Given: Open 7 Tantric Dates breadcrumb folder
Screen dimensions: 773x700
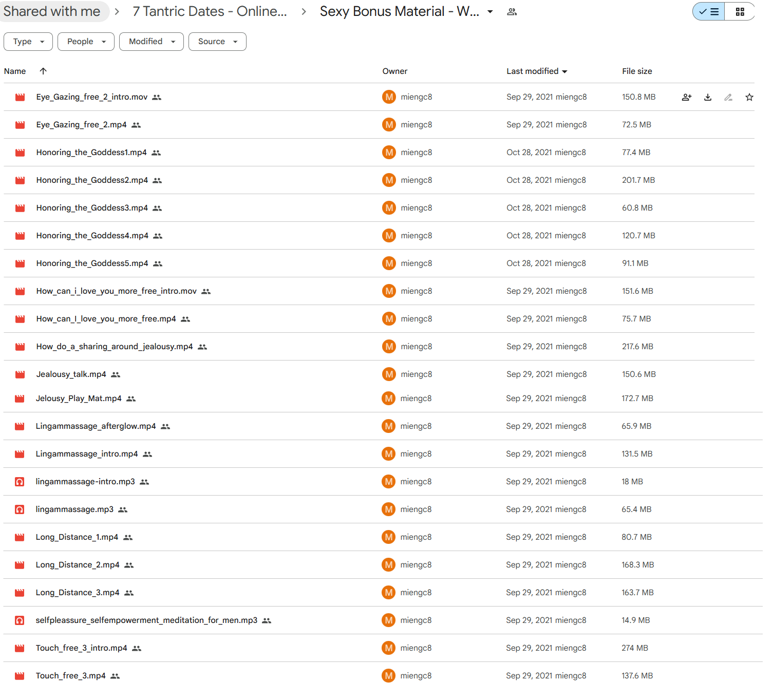Looking at the screenshot, I should 210,11.
